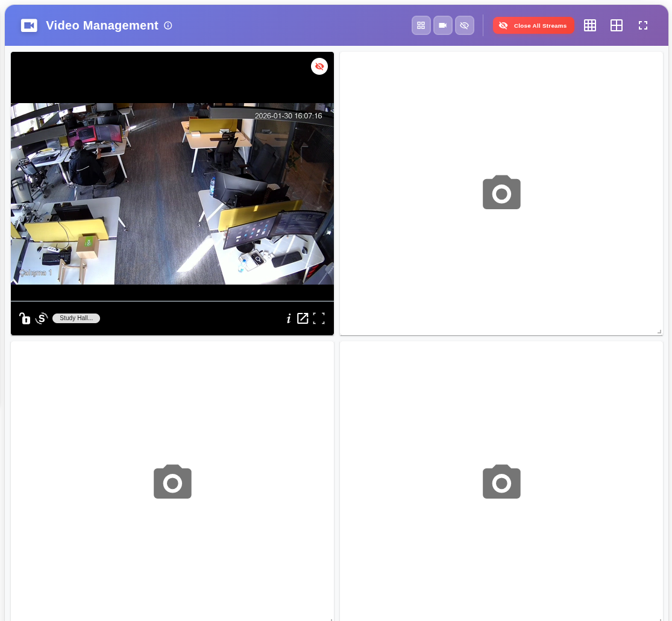Expand the truncated Study Hall camera name
Viewport: 672px width, 621px height.
76,318
